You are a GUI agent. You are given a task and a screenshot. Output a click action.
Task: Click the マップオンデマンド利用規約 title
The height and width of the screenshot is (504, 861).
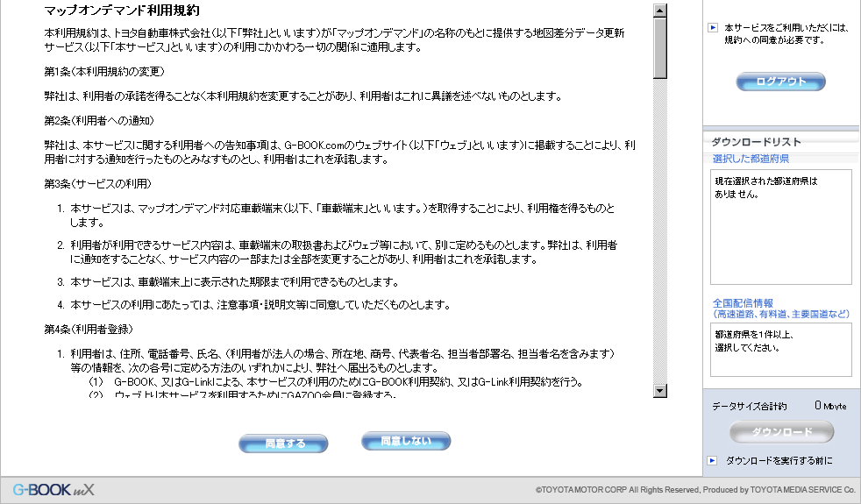(122, 11)
